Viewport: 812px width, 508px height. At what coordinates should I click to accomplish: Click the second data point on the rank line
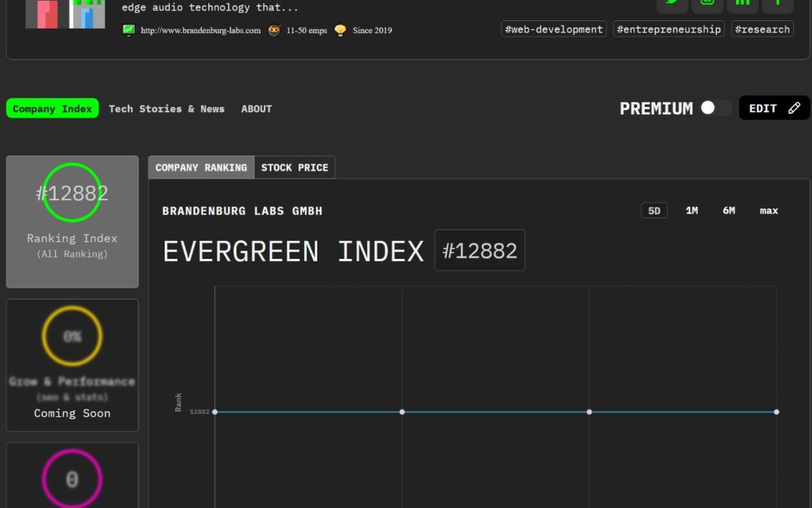point(401,412)
